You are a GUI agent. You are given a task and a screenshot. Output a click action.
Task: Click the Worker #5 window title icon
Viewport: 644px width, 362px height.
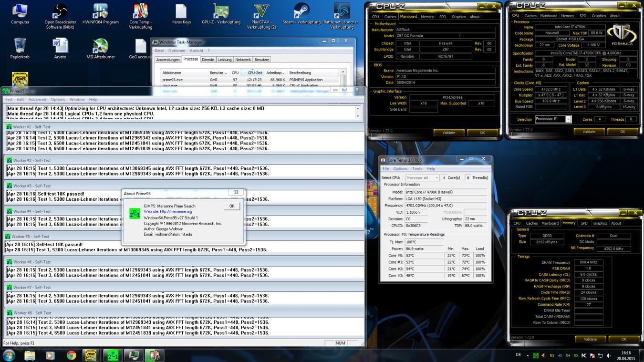click(8, 236)
